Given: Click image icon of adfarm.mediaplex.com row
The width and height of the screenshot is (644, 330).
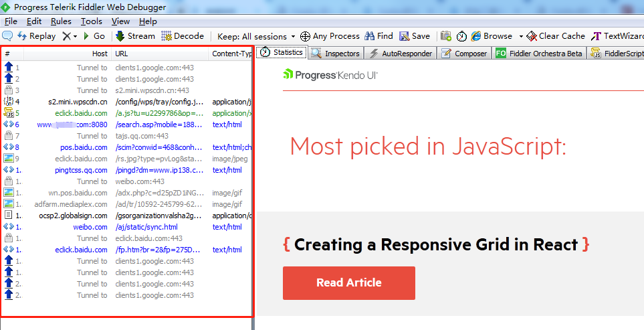Looking at the screenshot, I should [8, 204].
